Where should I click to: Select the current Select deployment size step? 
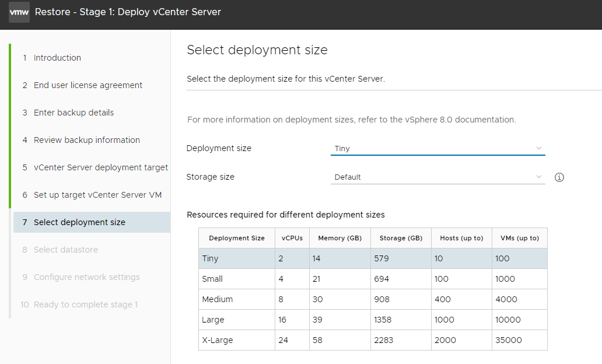[78, 222]
